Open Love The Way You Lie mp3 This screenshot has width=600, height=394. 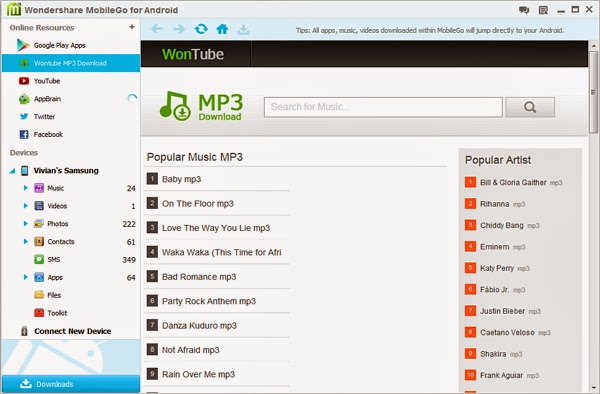[x=216, y=228]
